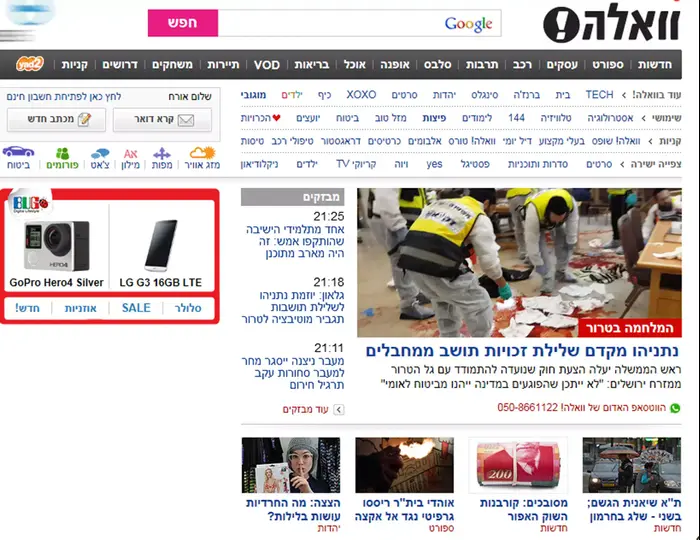This screenshot has width=700, height=540.
Task: Click the arrow icon beside עוד מבזקים
Action: (x=339, y=409)
